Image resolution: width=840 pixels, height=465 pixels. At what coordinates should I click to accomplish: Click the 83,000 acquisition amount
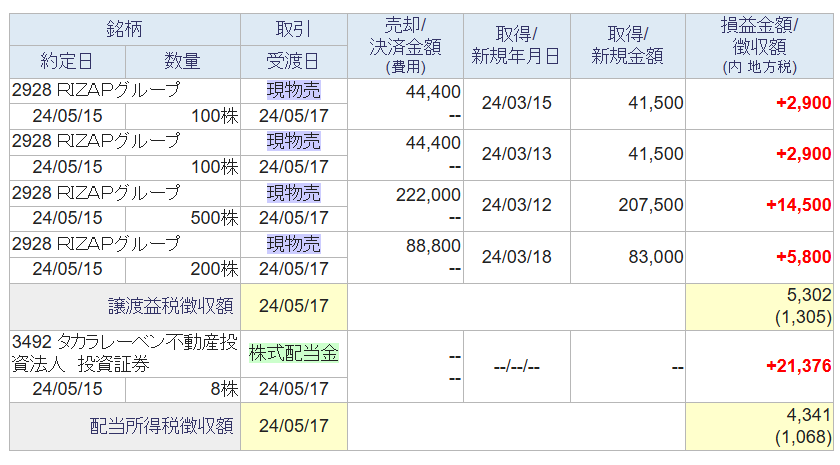656,257
